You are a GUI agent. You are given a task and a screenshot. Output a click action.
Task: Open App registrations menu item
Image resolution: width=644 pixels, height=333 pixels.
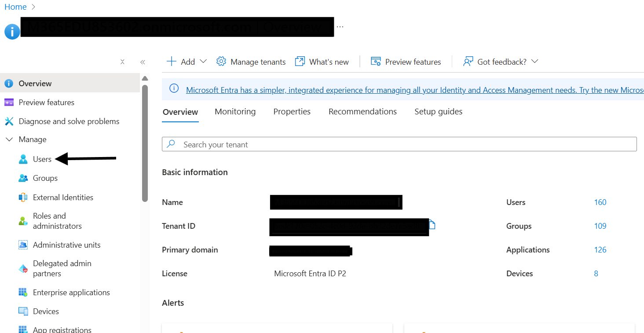coord(62,329)
